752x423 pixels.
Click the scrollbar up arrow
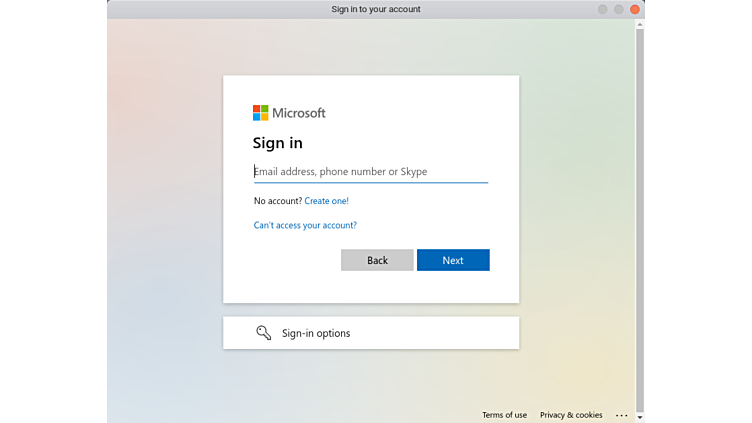pyautogui.click(x=640, y=24)
